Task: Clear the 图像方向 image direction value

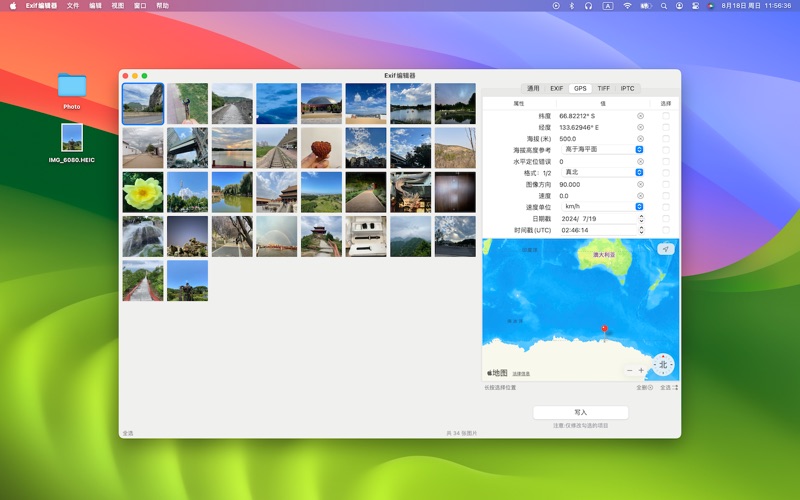Action: [640, 184]
